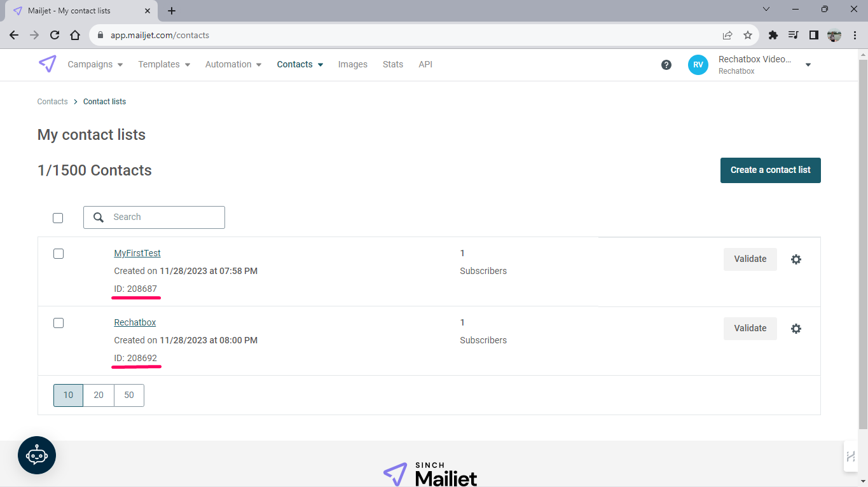868x487 pixels.
Task: Toggle the browser side panel icon
Action: [813, 35]
